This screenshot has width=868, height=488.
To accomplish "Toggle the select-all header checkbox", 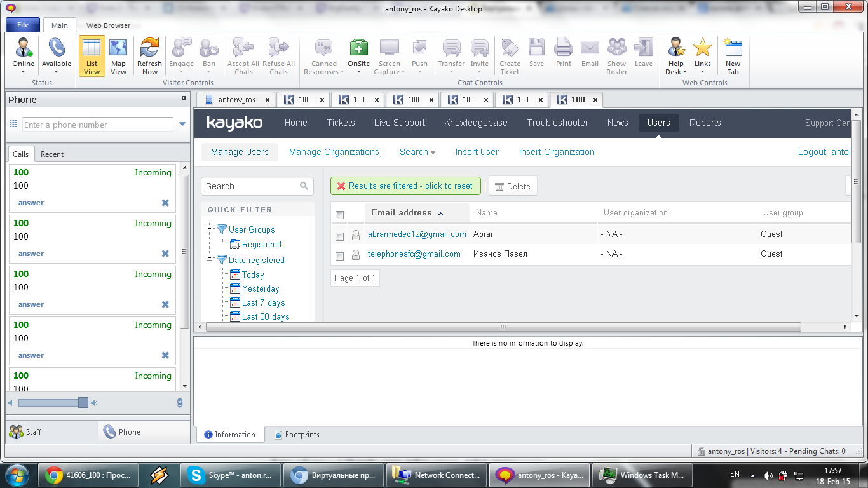I will click(x=339, y=215).
